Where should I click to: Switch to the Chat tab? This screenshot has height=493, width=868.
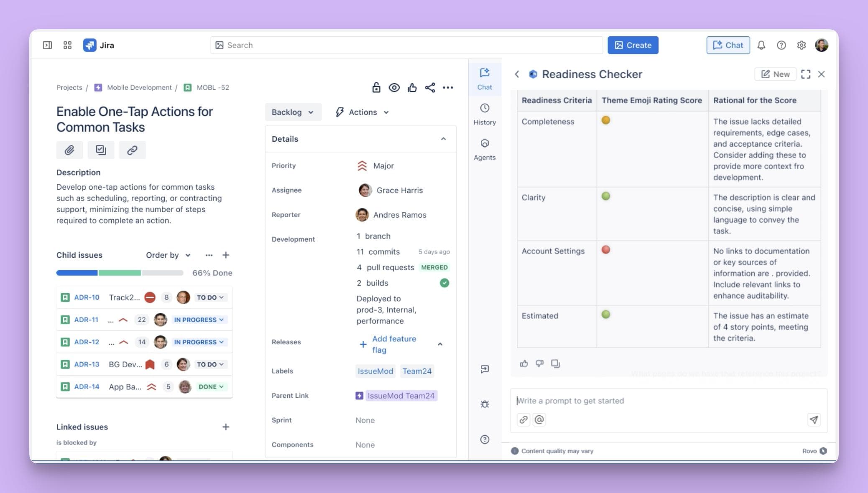point(484,79)
